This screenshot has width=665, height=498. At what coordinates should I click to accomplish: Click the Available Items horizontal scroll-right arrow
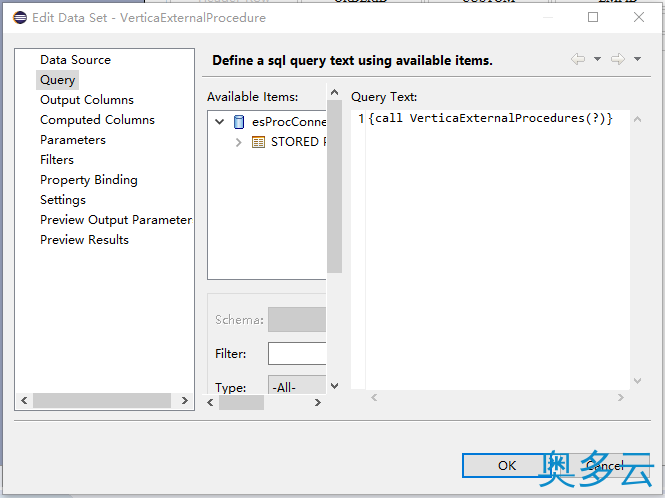(x=318, y=403)
